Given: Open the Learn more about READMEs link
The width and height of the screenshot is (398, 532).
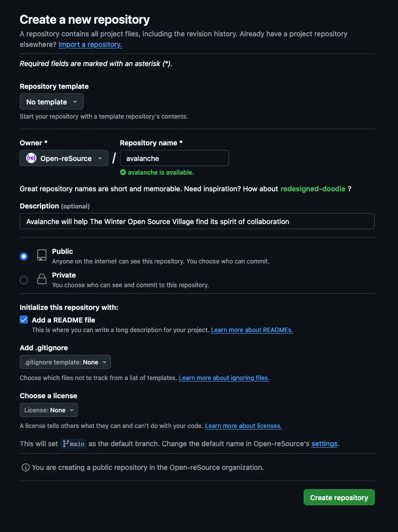Looking at the screenshot, I should 252,330.
